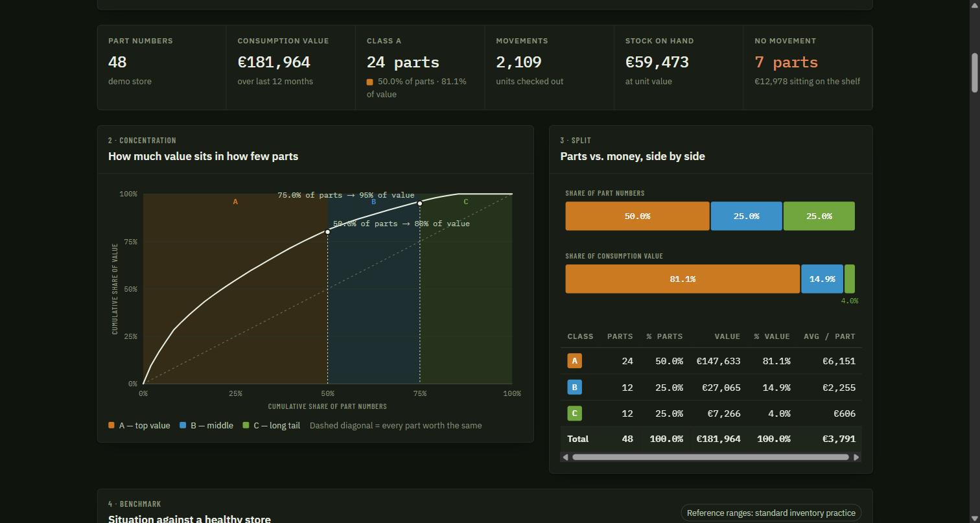The width and height of the screenshot is (980, 523).
Task: Click the blue 14.9% consumption value bar
Action: pos(822,279)
